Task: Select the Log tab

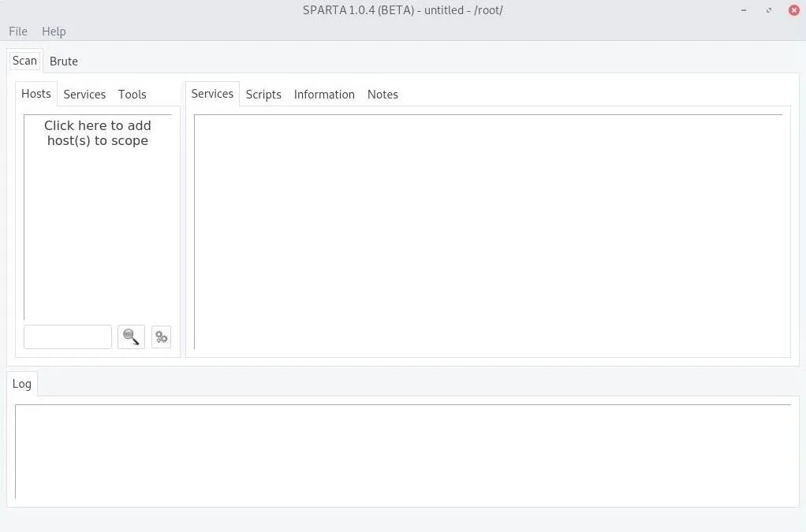Action: 21,384
